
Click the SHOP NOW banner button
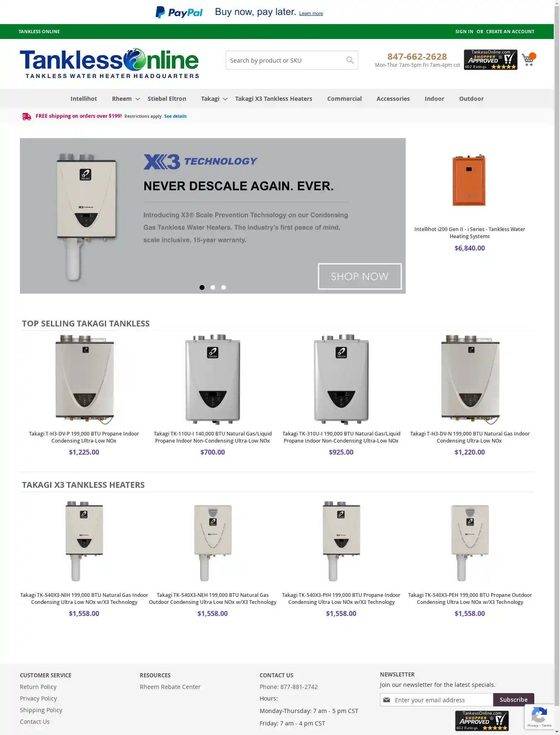[x=360, y=276]
